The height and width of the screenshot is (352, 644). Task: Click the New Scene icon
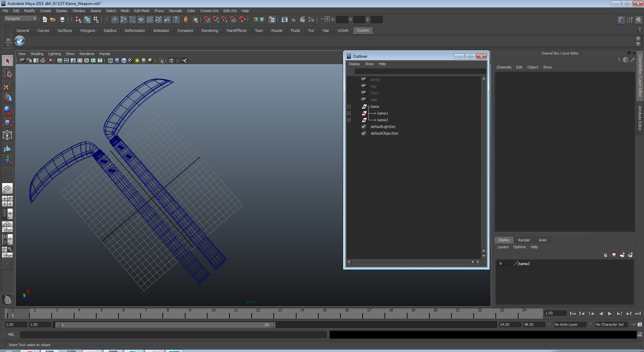45,19
